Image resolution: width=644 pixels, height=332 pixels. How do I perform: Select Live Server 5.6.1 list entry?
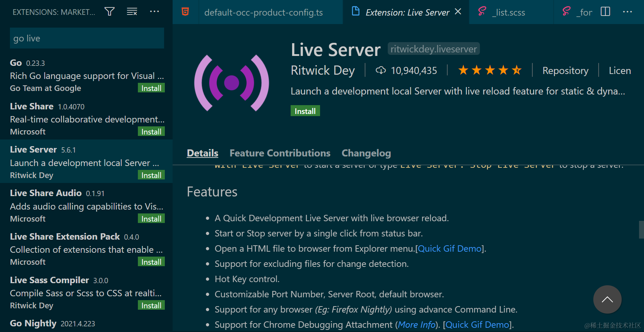pyautogui.click(x=86, y=161)
